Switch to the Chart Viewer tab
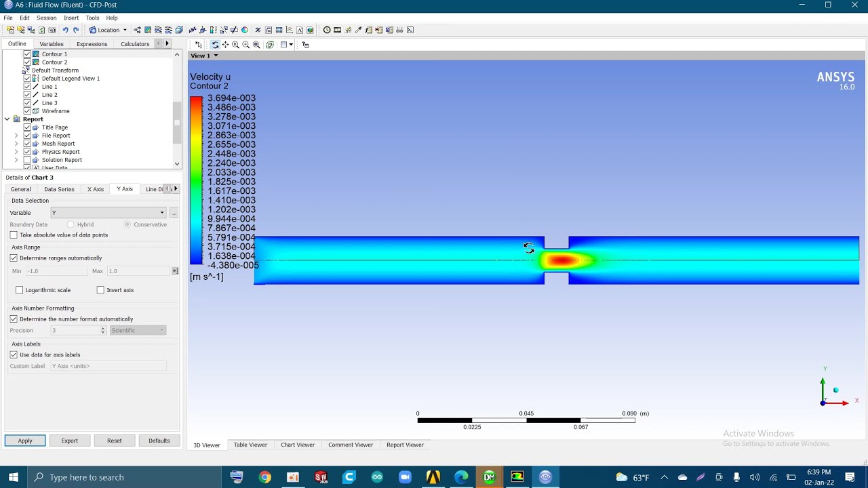 pos(298,445)
